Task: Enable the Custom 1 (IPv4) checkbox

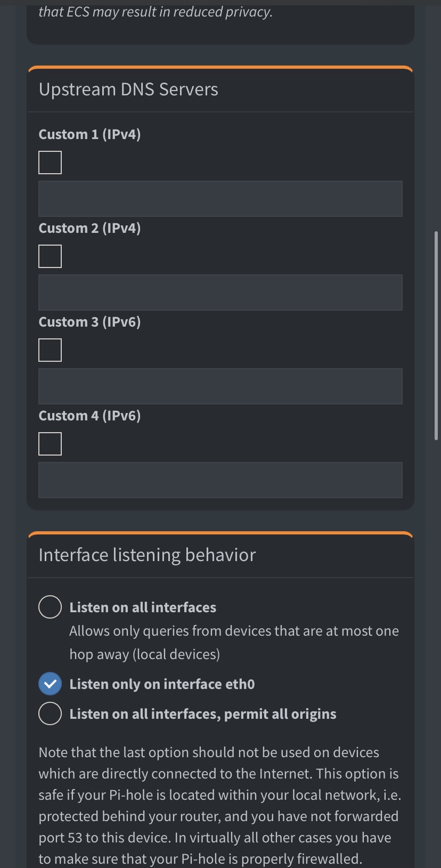Action: (x=50, y=163)
